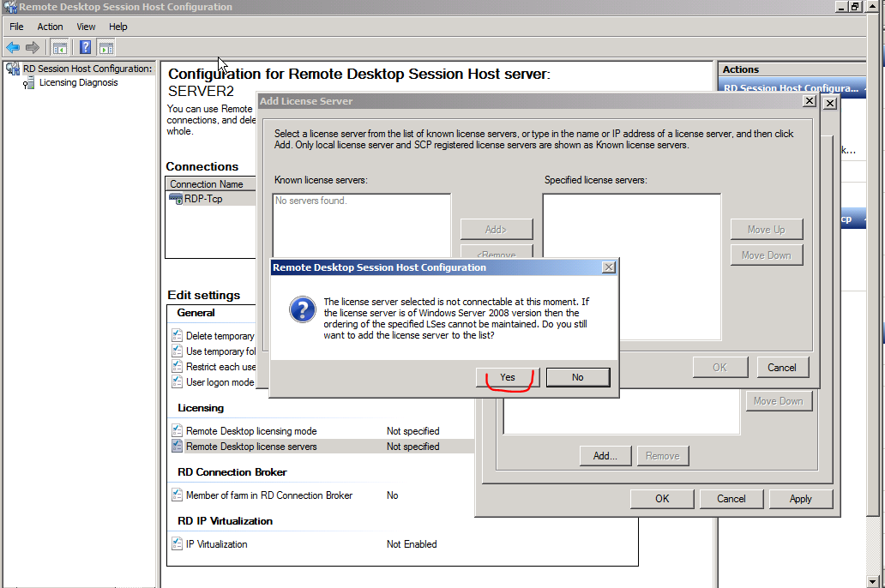Click Move Down in Add License Server dialog
This screenshot has width=885, height=588.
(767, 255)
